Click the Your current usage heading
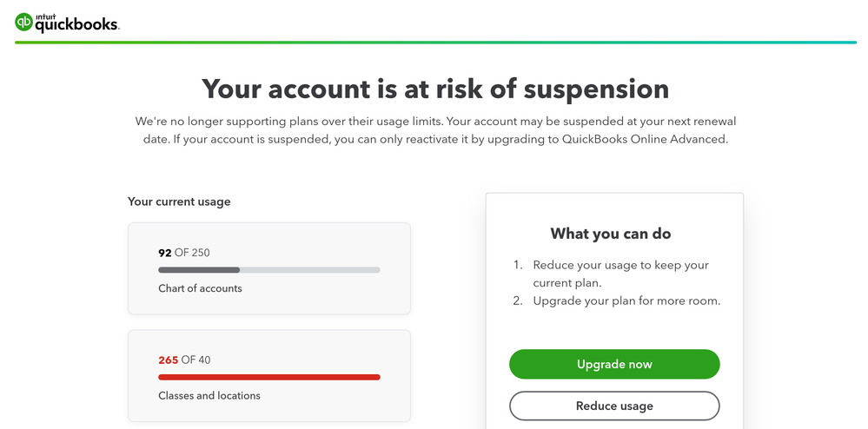868x429 pixels. (x=179, y=201)
